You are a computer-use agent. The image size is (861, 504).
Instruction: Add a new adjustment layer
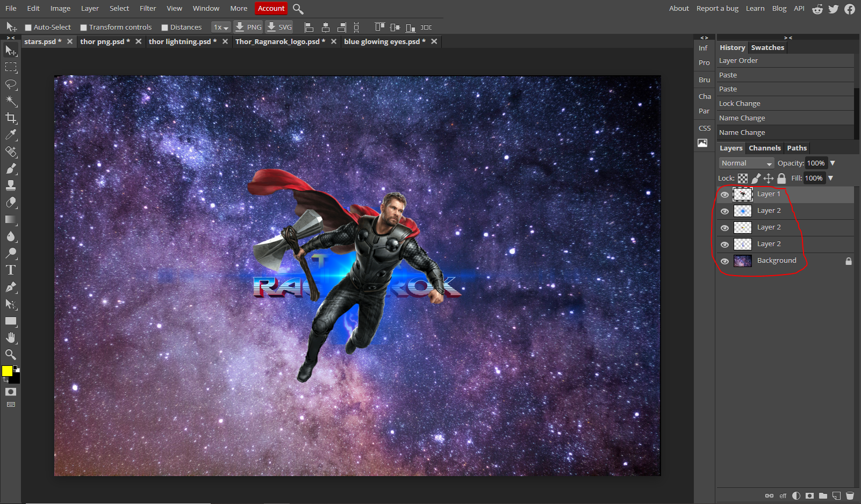[x=796, y=495]
